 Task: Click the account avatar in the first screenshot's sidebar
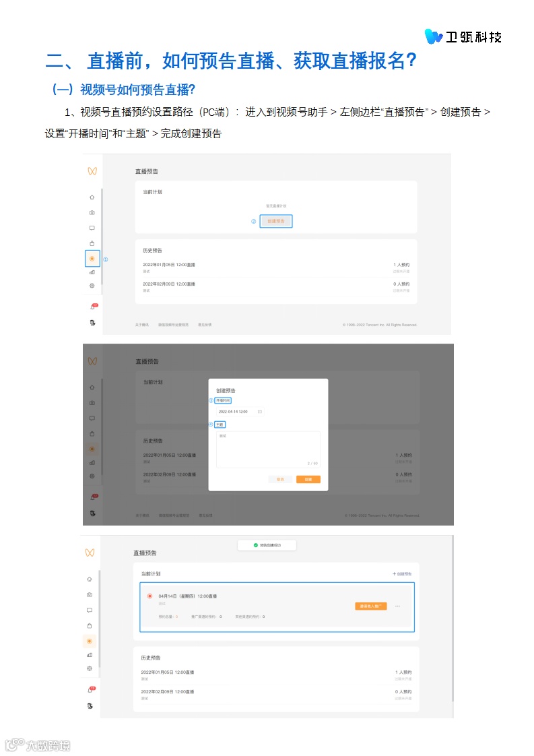point(92,323)
